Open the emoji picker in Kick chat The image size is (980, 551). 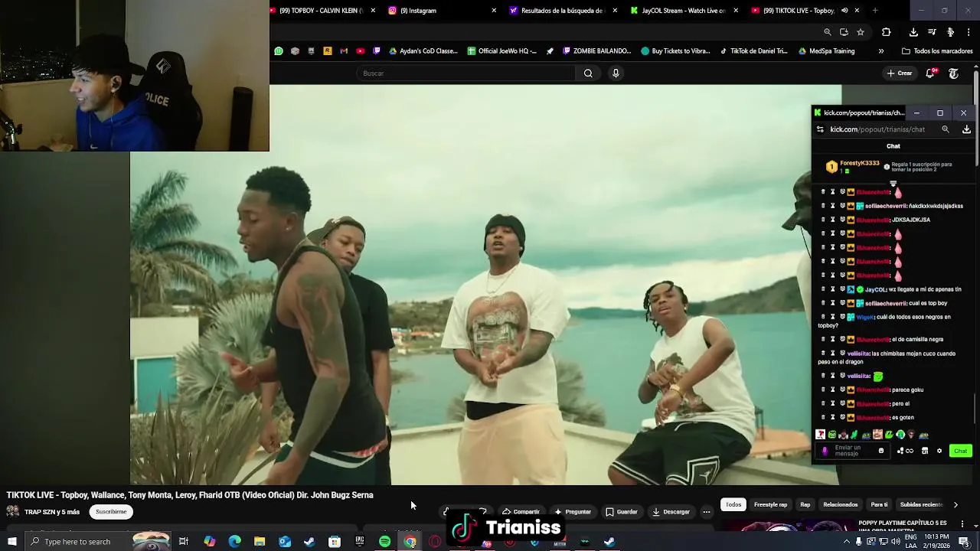click(x=880, y=451)
